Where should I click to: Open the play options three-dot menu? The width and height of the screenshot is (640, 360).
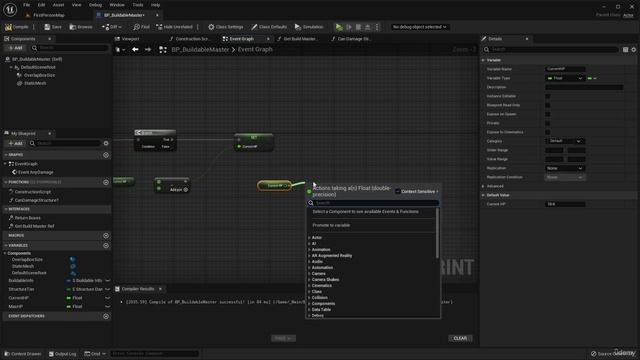click(x=377, y=27)
